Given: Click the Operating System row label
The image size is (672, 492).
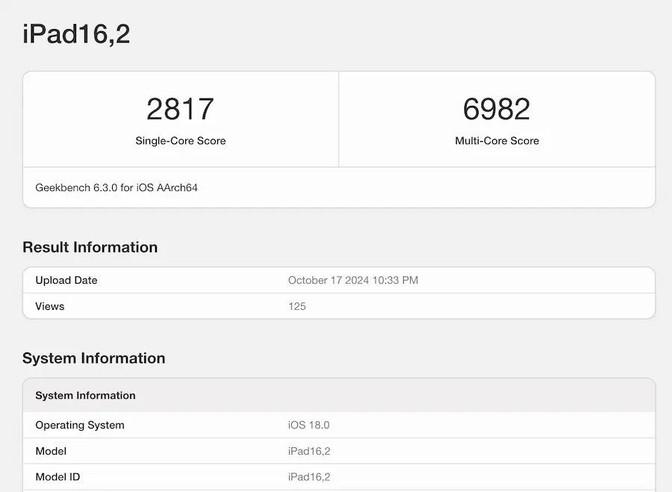Looking at the screenshot, I should [80, 425].
